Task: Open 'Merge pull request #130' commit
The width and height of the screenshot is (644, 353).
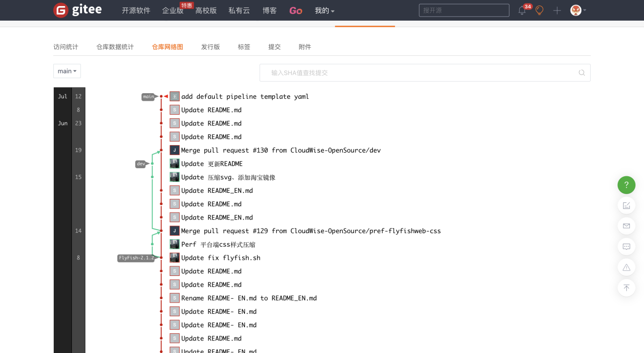Action: coord(281,150)
